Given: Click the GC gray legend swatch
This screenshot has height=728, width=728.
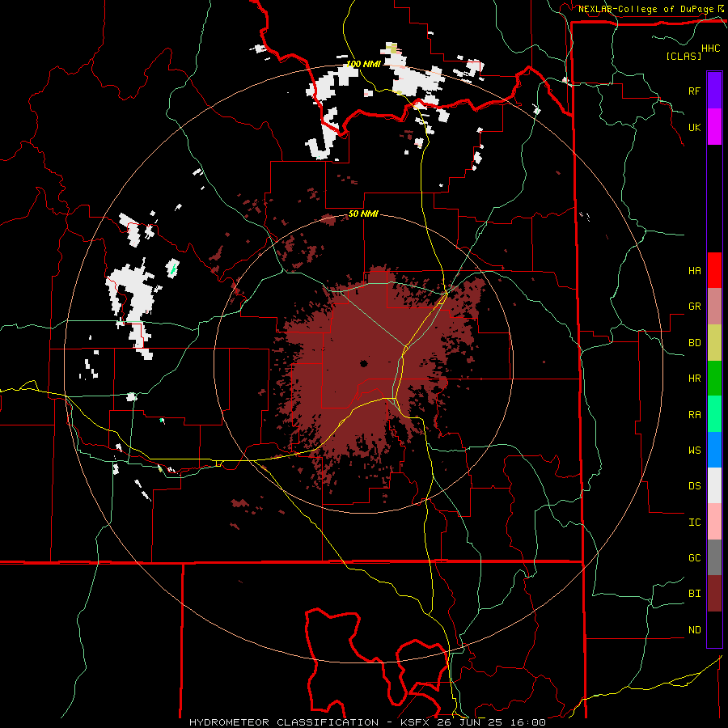Looking at the screenshot, I should (714, 557).
